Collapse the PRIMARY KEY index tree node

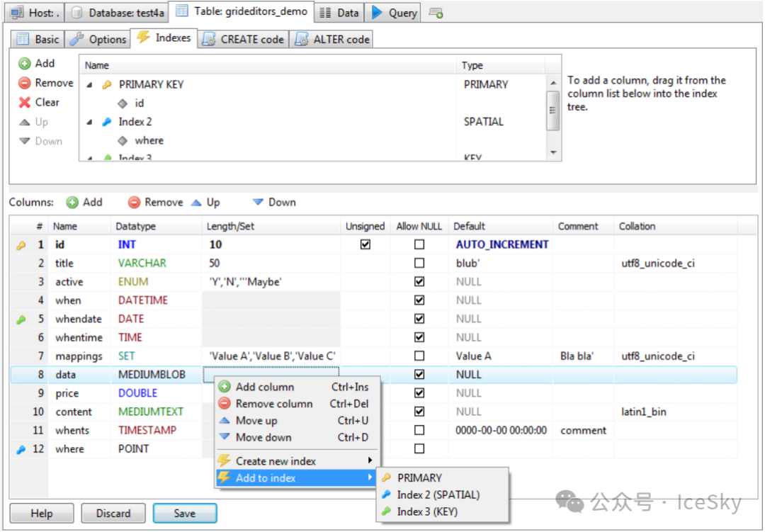(89, 84)
